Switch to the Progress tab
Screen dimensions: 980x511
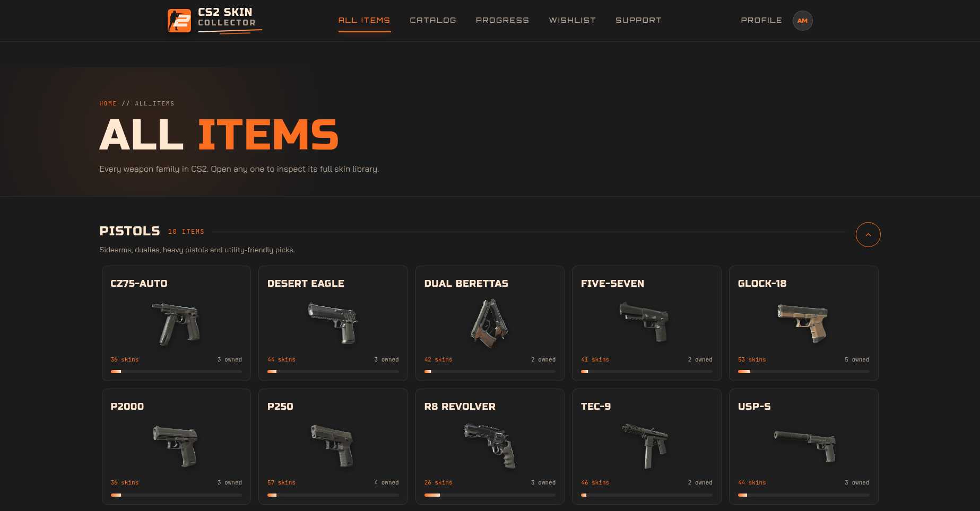click(x=502, y=20)
